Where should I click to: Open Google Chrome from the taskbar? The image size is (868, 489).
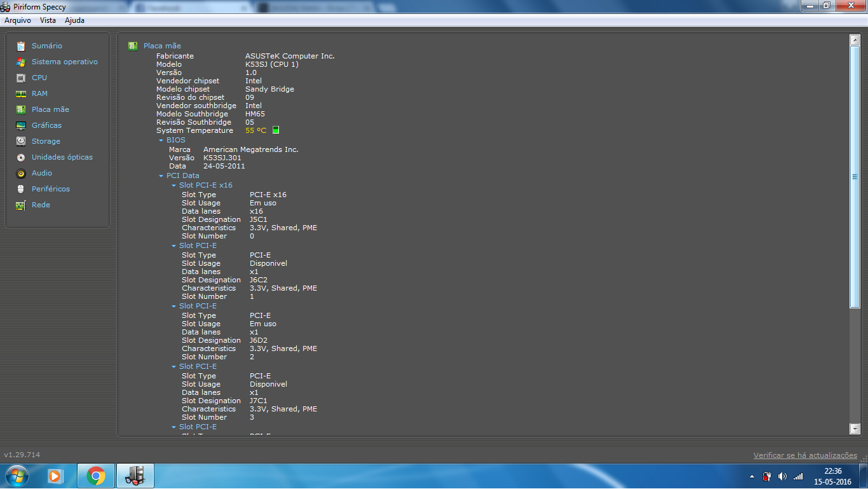coord(96,476)
